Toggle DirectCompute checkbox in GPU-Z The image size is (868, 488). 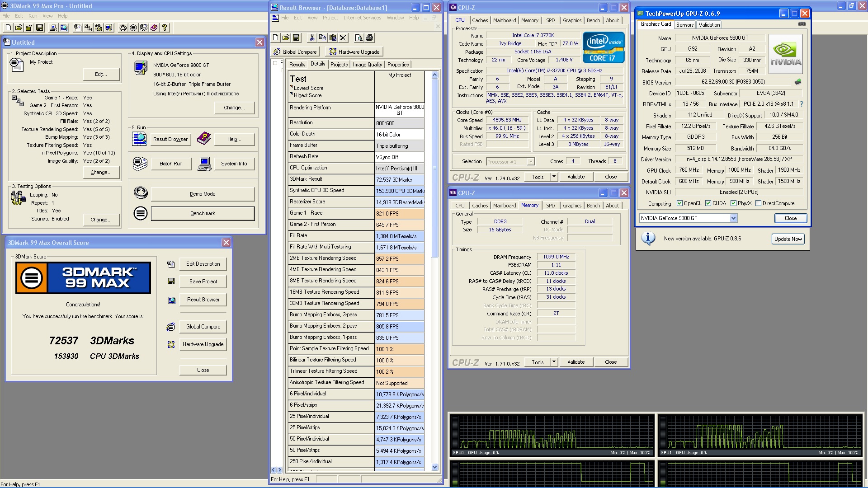758,203
